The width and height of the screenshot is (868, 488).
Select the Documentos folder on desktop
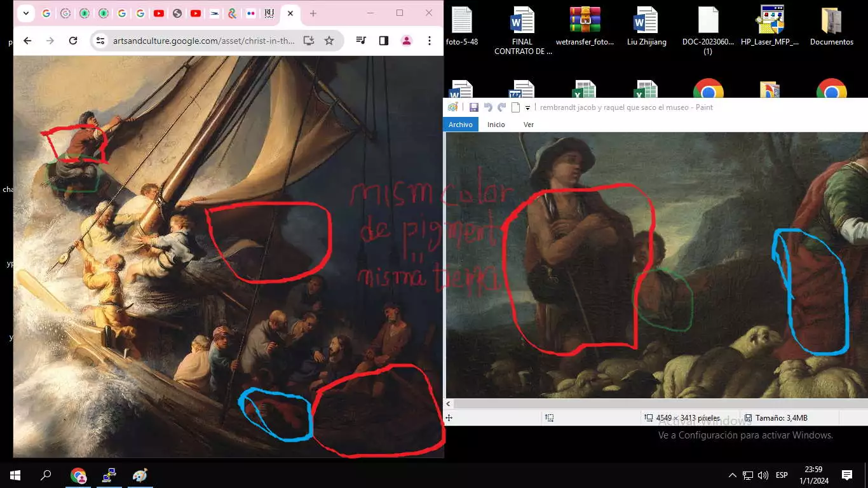[831, 27]
